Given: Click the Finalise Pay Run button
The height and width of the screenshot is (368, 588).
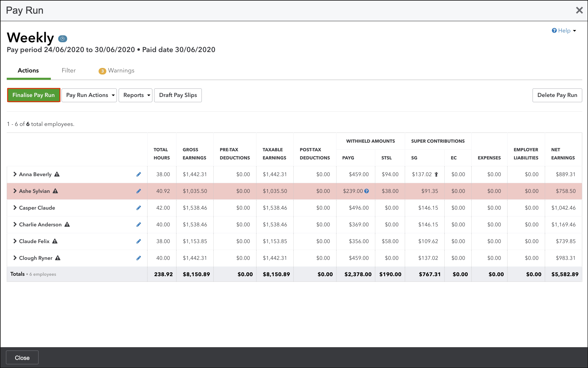Looking at the screenshot, I should [x=34, y=95].
